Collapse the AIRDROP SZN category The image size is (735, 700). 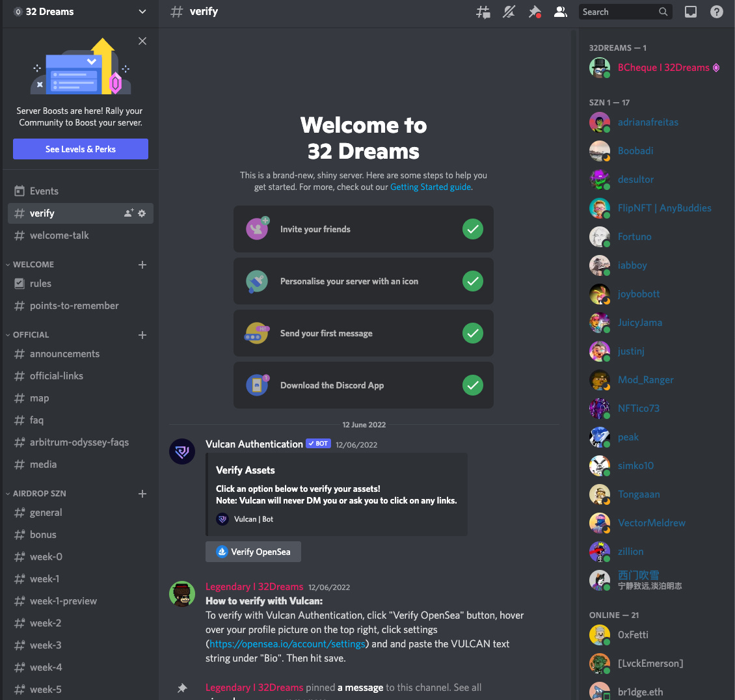(x=38, y=493)
